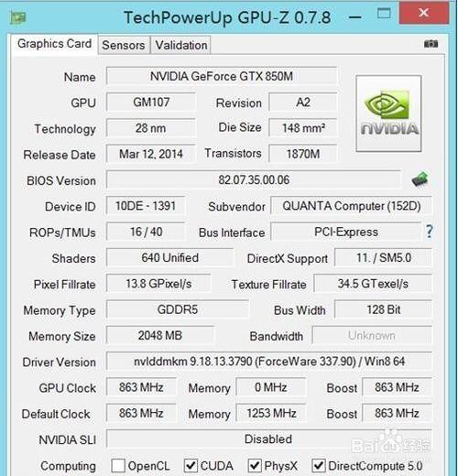
Task: Click the Bus Width value 128 Bit
Action: pyautogui.click(x=384, y=309)
